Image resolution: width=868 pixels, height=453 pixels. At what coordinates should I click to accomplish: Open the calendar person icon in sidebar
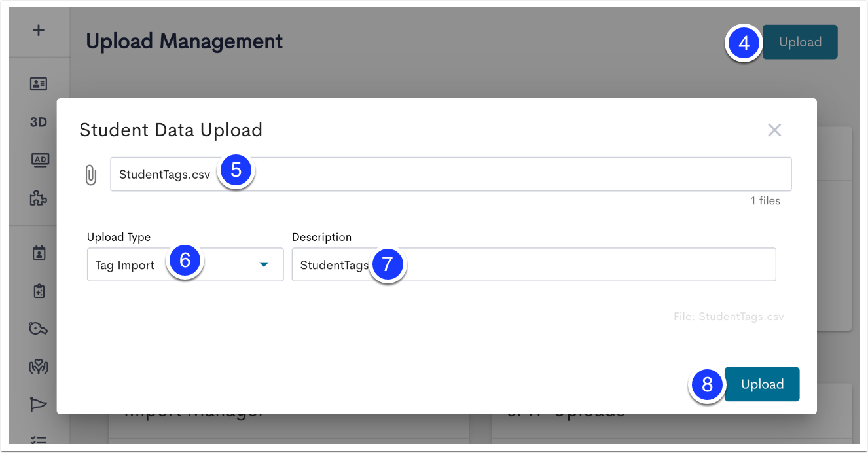39,253
